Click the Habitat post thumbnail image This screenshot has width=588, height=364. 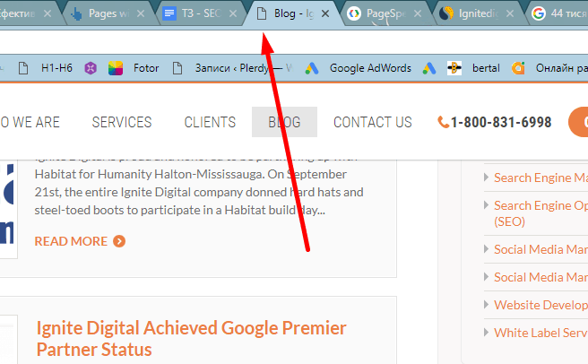(x=8, y=209)
